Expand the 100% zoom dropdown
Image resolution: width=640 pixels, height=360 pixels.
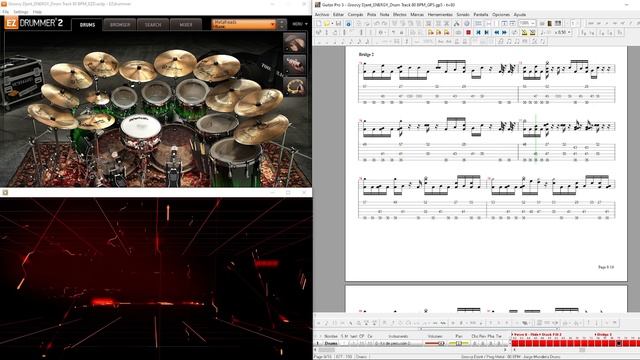coord(533,23)
